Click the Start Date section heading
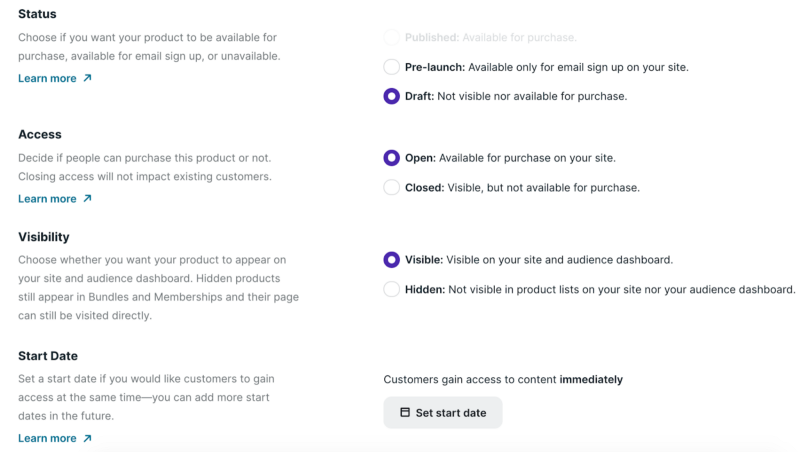The height and width of the screenshot is (452, 800). coord(48,356)
